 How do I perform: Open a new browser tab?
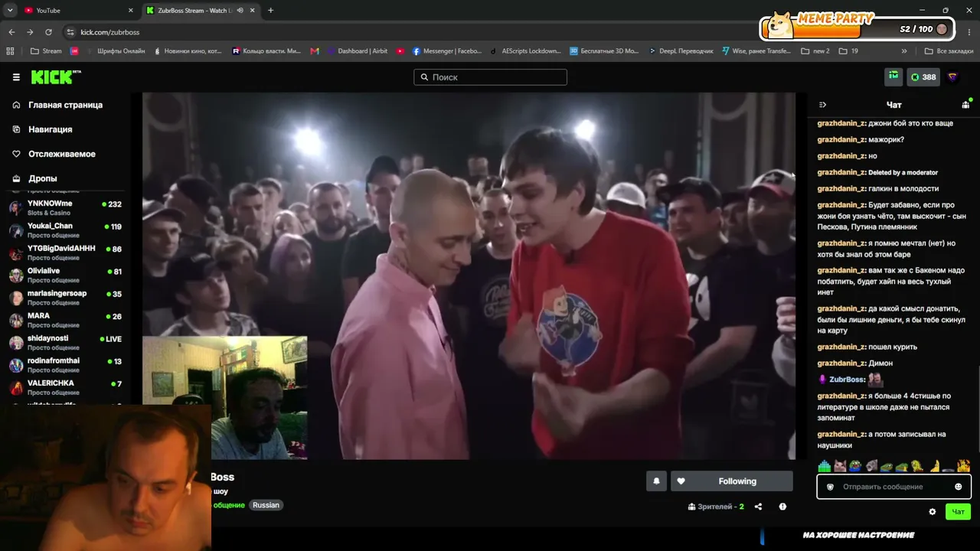[270, 11]
